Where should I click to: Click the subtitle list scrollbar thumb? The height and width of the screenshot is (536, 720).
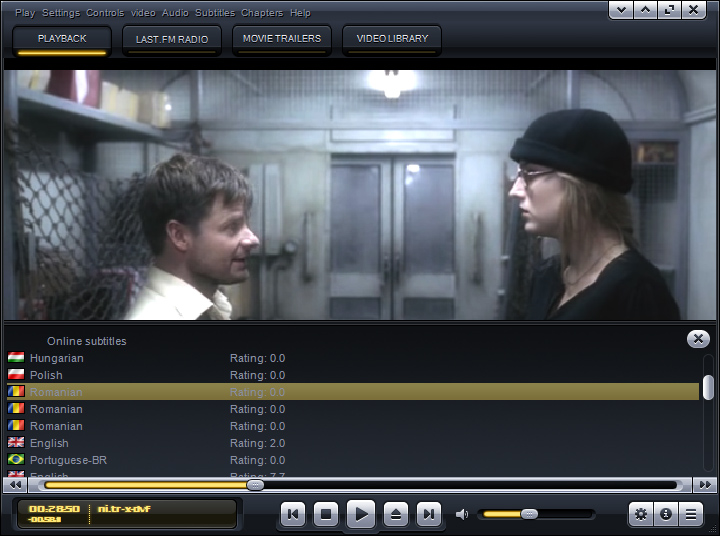coord(709,387)
